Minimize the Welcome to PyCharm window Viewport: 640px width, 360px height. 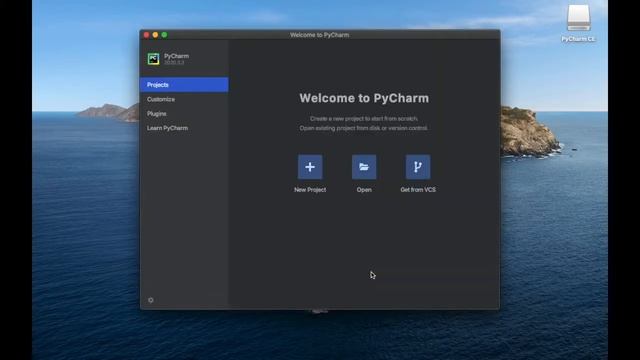tap(155, 35)
